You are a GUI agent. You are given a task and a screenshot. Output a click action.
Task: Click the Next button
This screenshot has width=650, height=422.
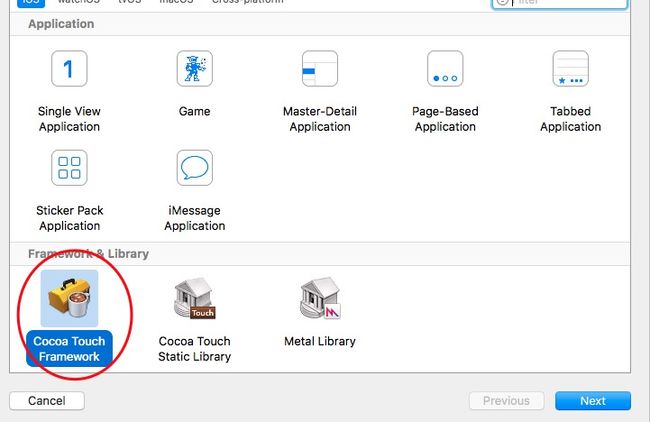click(593, 401)
